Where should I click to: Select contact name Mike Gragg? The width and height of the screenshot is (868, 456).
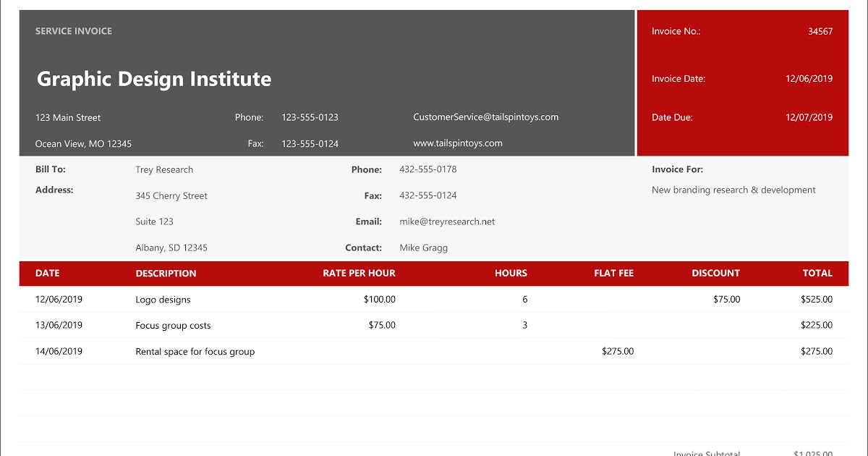click(423, 248)
